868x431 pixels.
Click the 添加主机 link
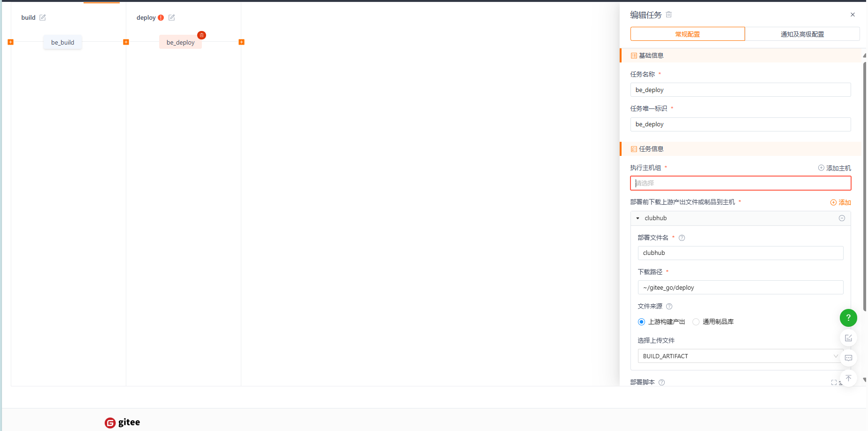835,168
